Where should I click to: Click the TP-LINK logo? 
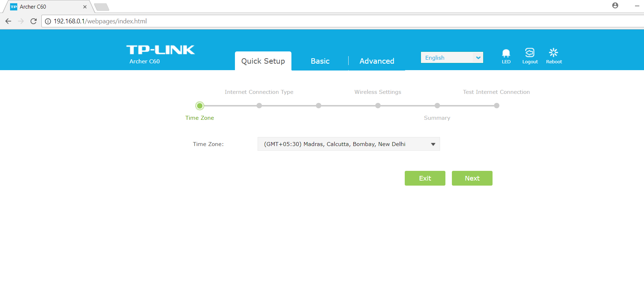[160, 50]
